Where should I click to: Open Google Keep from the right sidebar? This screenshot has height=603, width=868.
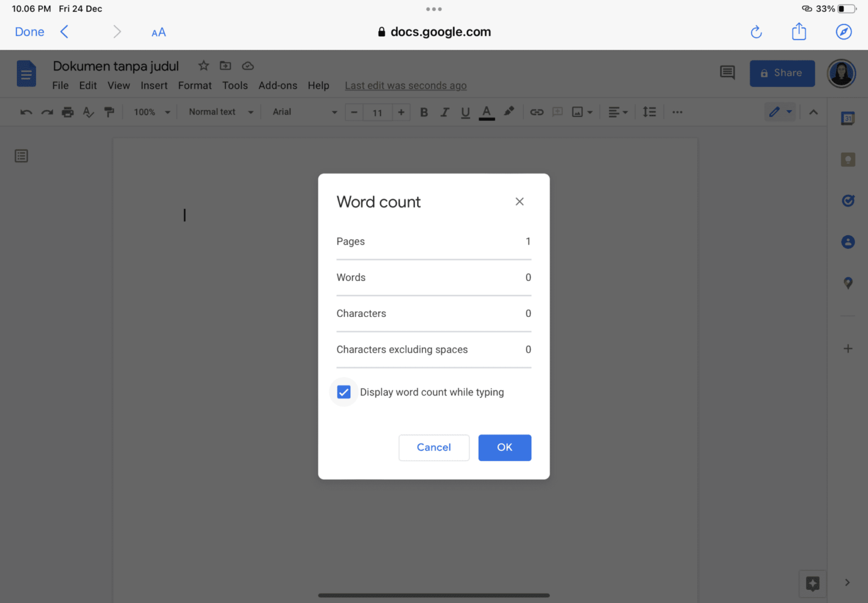[x=848, y=159]
